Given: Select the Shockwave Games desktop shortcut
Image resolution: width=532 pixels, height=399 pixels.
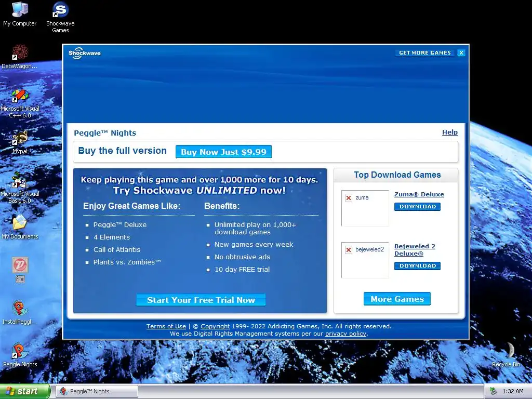Looking at the screenshot, I should [x=60, y=17].
